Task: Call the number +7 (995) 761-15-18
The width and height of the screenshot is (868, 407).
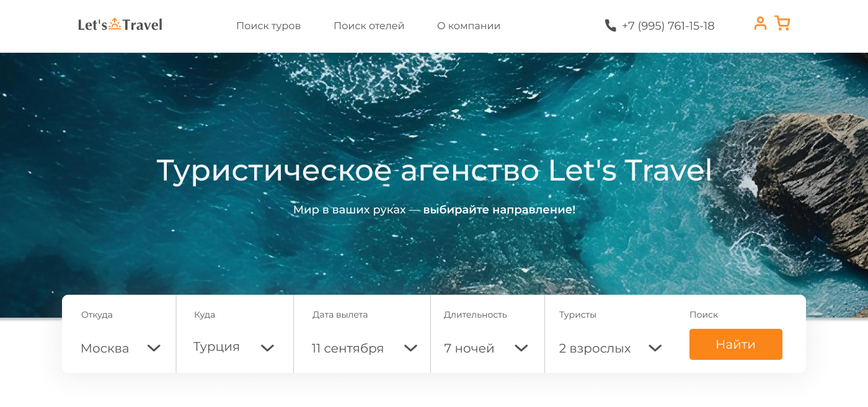Action: 668,26
